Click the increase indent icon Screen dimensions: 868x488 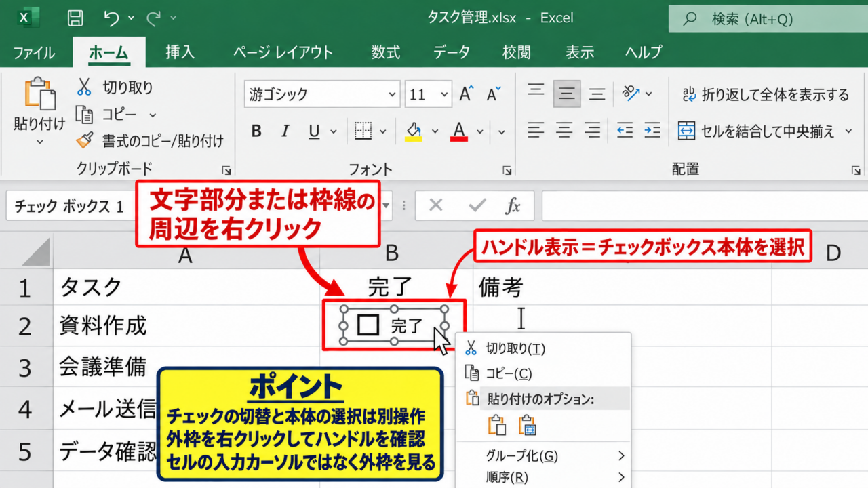click(x=652, y=130)
